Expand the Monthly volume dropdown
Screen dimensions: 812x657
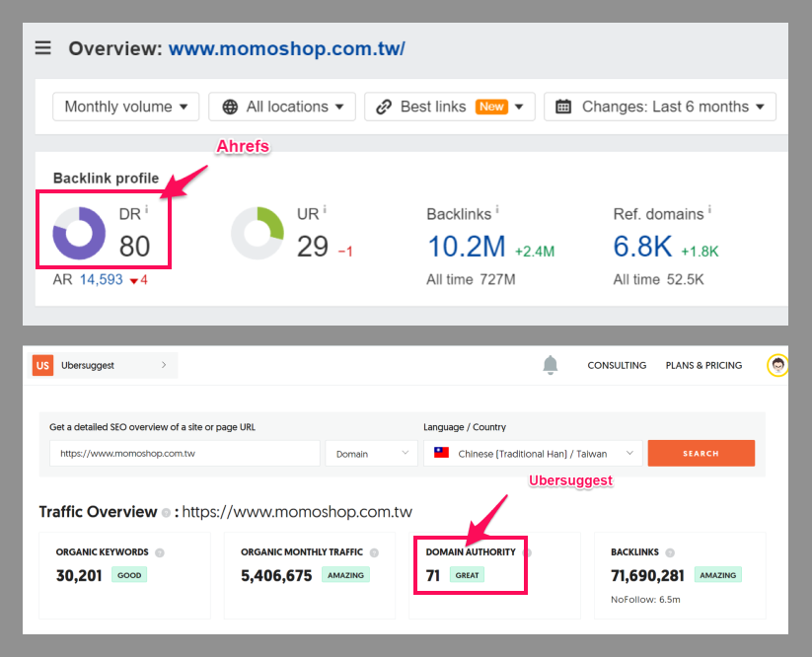[x=126, y=107]
